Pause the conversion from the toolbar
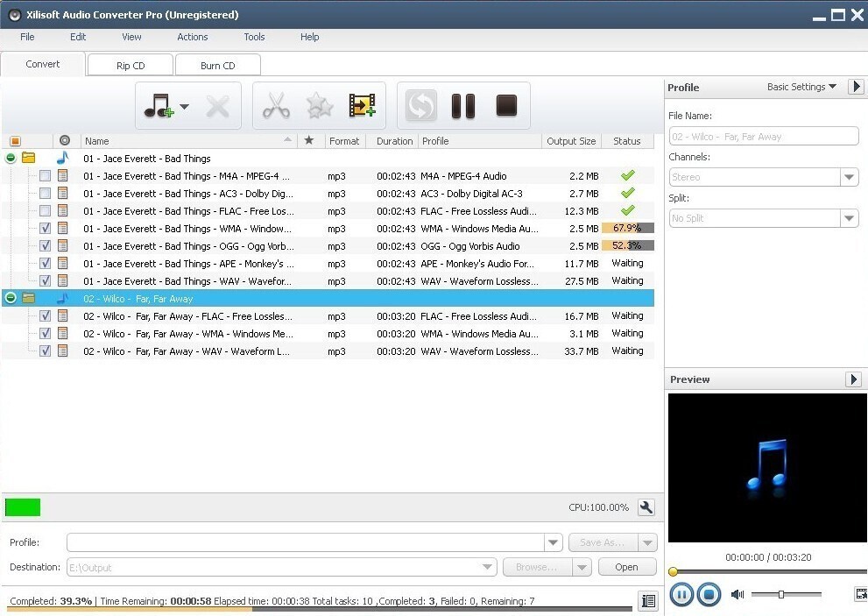The width and height of the screenshot is (868, 616). pos(463,106)
